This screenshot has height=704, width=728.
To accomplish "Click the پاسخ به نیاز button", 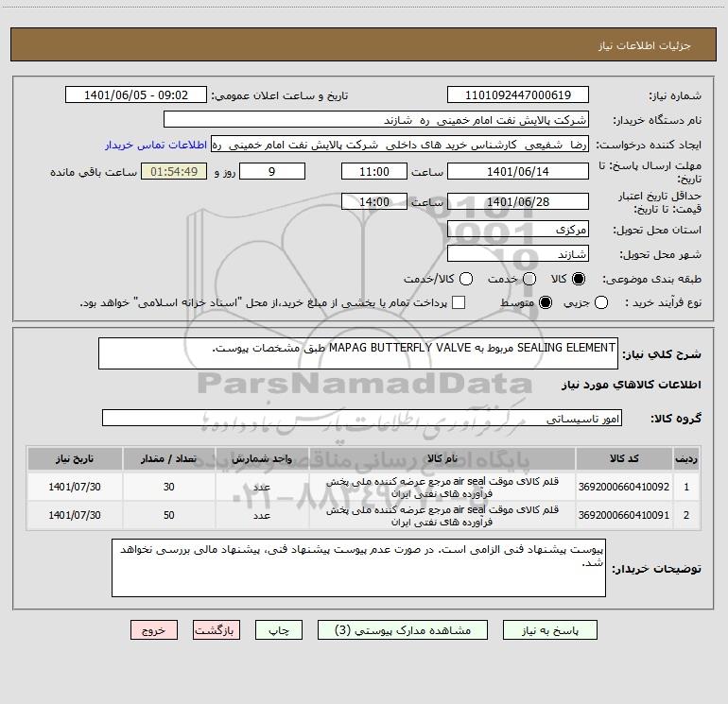I will [x=549, y=630].
